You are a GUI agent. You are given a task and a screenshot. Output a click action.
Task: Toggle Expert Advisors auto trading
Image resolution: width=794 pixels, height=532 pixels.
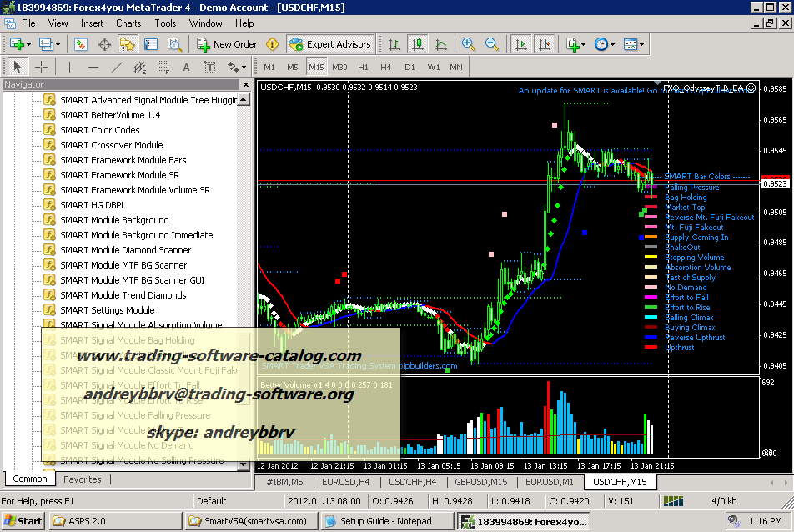pyautogui.click(x=329, y=44)
